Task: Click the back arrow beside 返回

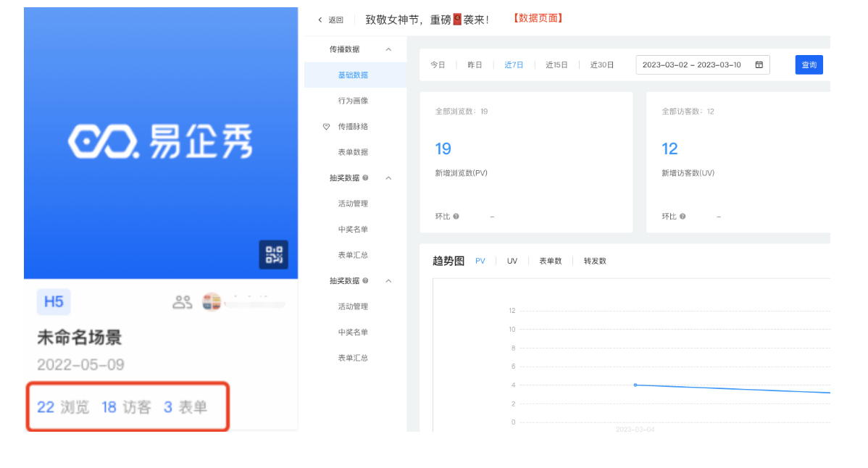Action: pyautogui.click(x=320, y=20)
